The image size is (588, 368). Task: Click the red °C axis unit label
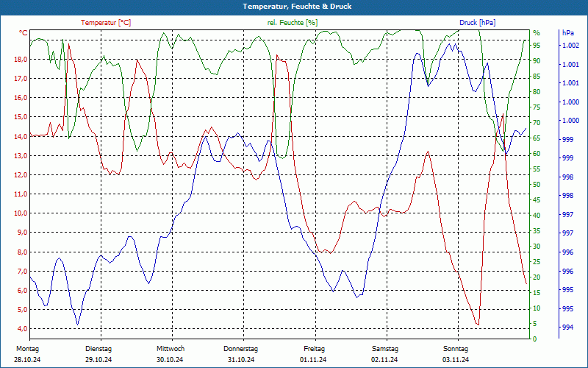(x=23, y=33)
